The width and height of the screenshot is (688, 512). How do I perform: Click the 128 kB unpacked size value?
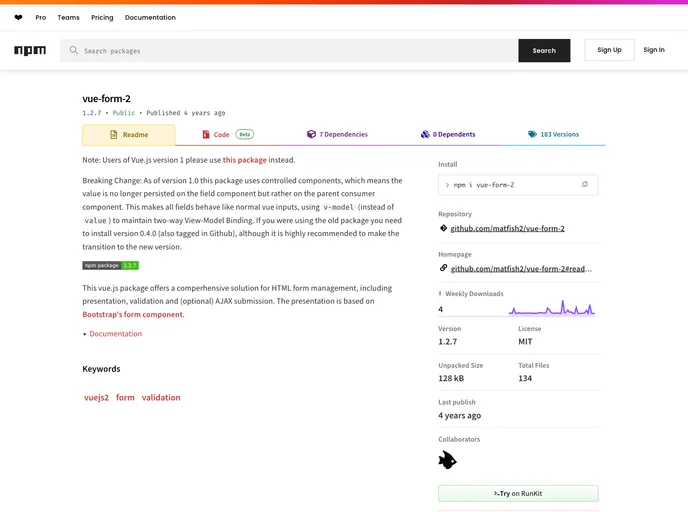click(x=451, y=378)
